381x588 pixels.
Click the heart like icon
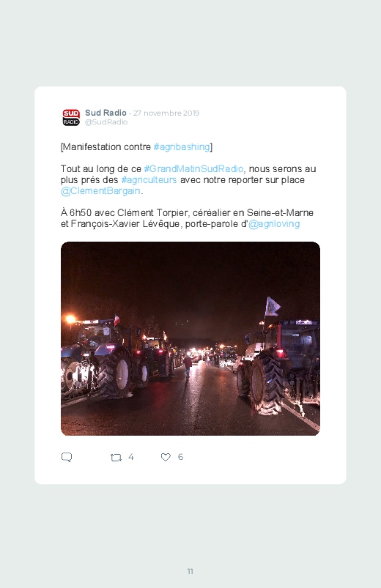coord(166,457)
